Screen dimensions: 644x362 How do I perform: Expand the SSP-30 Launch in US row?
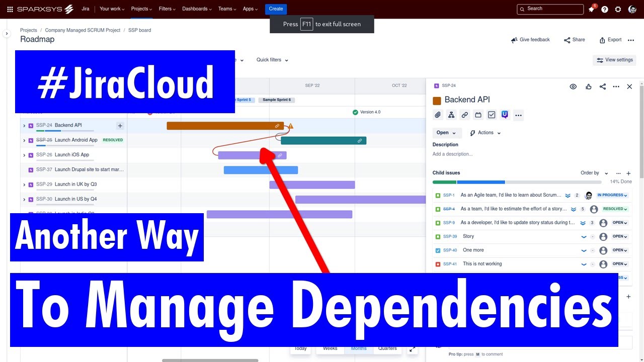pyautogui.click(x=24, y=199)
